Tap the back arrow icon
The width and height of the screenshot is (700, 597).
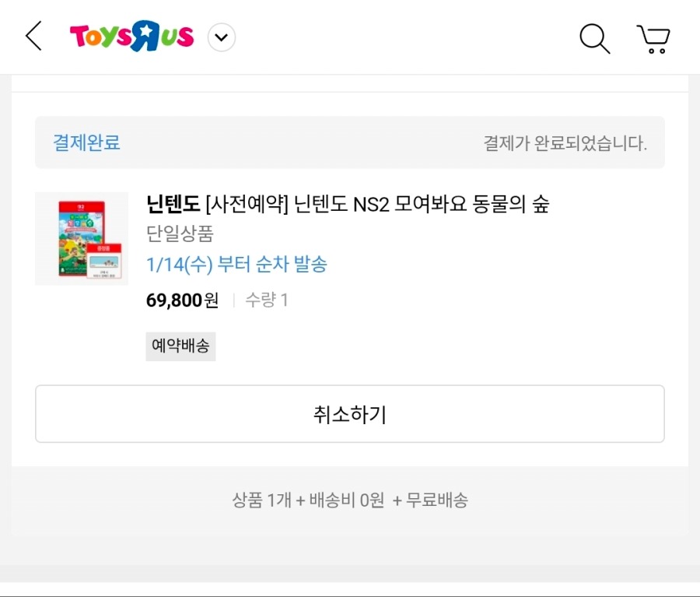click(x=33, y=37)
